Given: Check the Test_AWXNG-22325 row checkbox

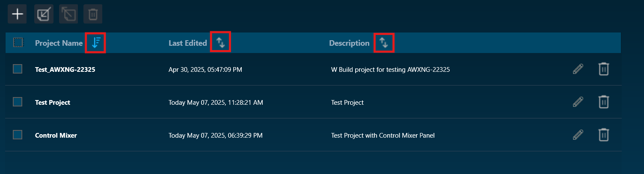Looking at the screenshot, I should click(x=18, y=69).
